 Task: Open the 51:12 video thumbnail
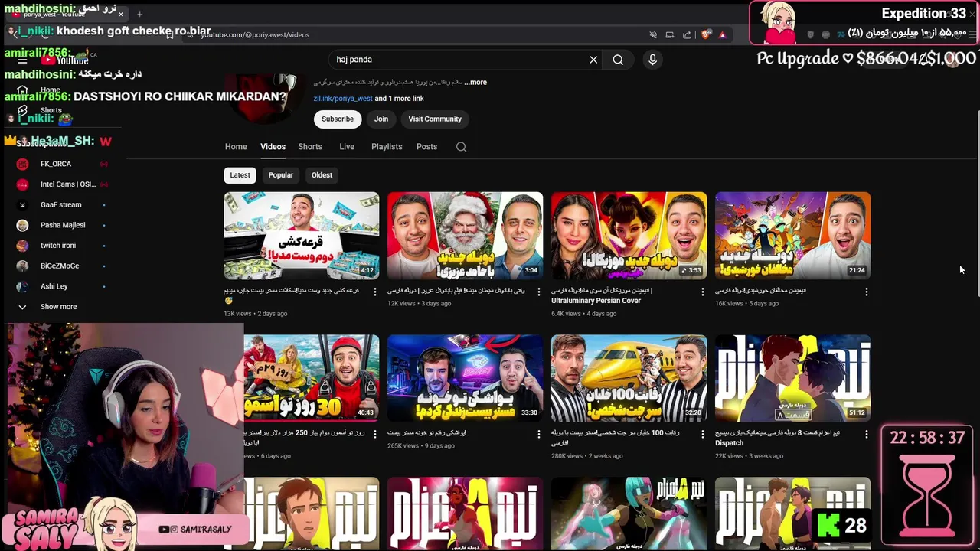point(793,378)
